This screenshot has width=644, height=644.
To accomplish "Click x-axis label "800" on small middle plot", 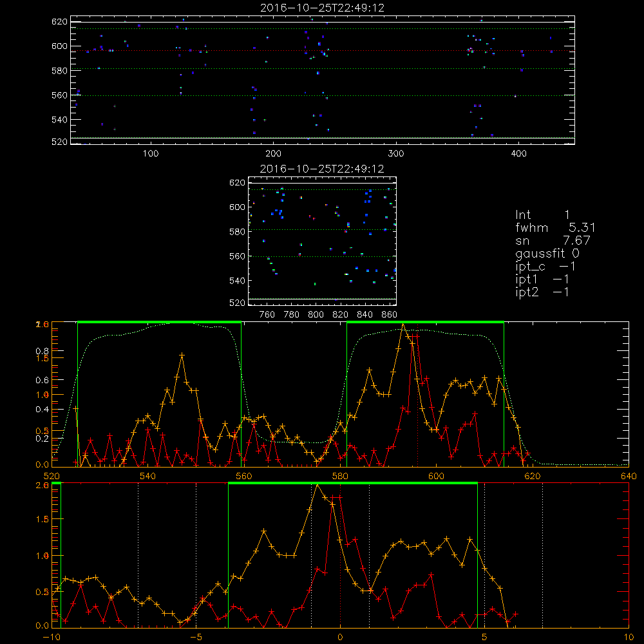I will tap(316, 315).
